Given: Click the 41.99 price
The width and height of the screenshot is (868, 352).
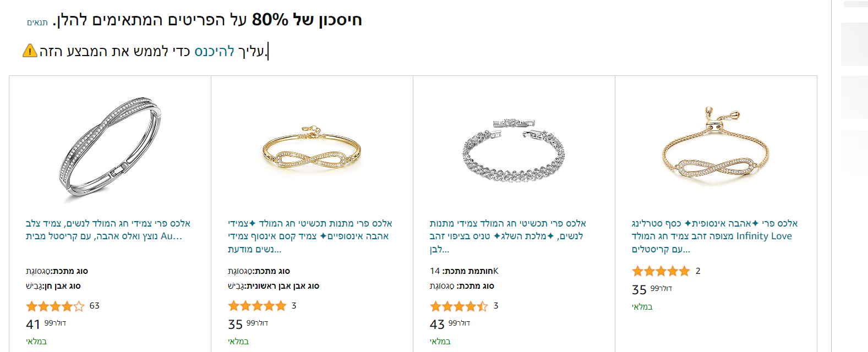Looking at the screenshot, I should [46, 324].
